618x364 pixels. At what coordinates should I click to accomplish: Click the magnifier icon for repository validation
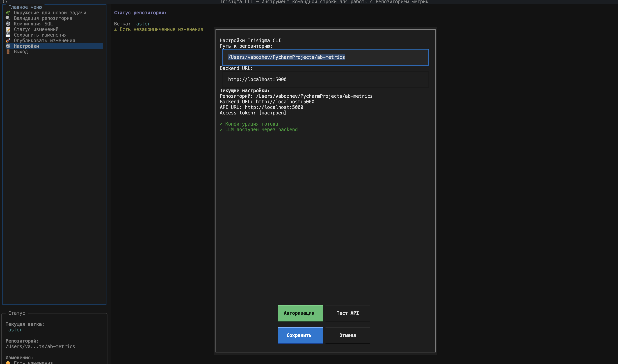(8, 18)
